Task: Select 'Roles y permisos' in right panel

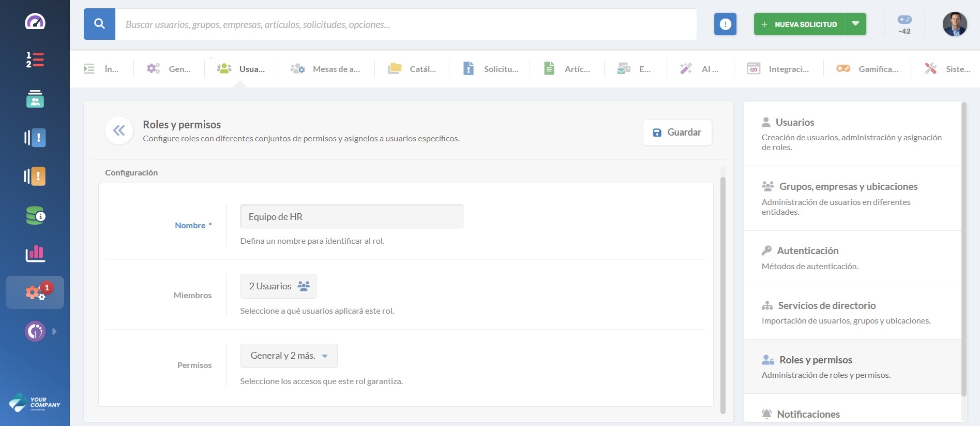Action: tap(852, 366)
